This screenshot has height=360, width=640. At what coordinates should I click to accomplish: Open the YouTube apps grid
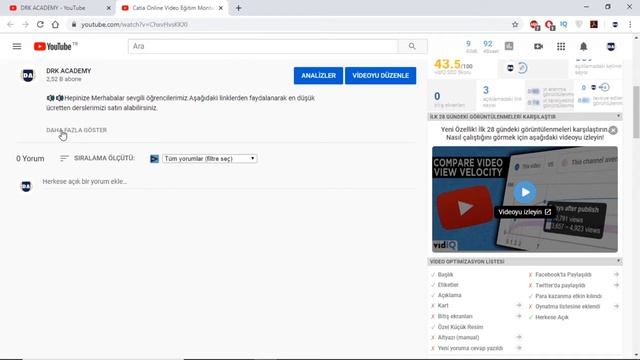(561, 47)
